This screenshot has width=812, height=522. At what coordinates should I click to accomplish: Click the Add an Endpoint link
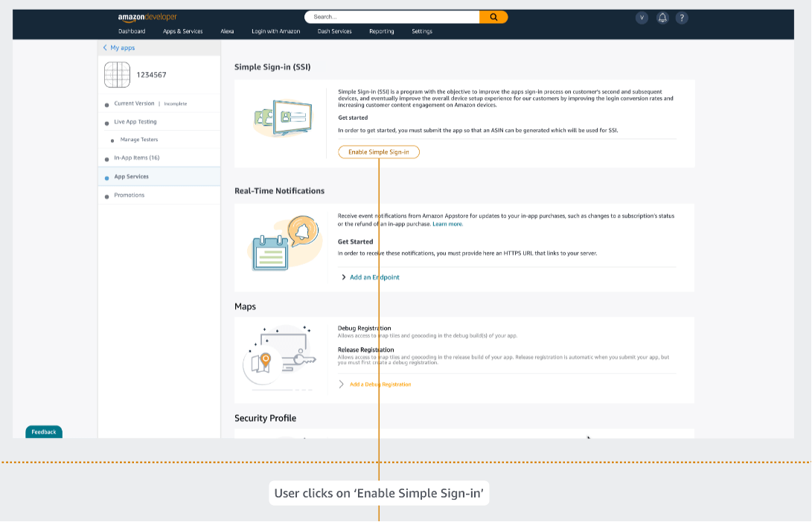pos(374,277)
